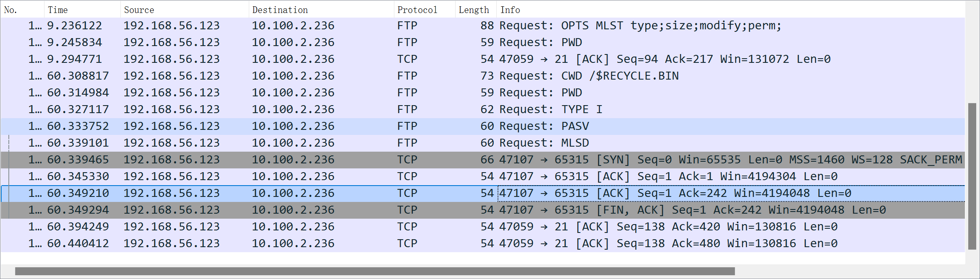980x279 pixels.
Task: Select the PWD request at time 60.314984
Action: tap(540, 93)
